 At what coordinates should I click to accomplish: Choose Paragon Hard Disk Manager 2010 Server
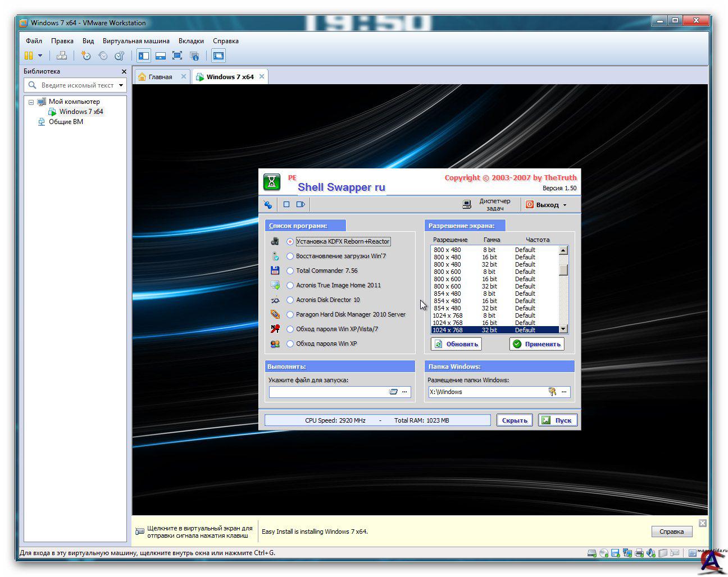point(290,314)
